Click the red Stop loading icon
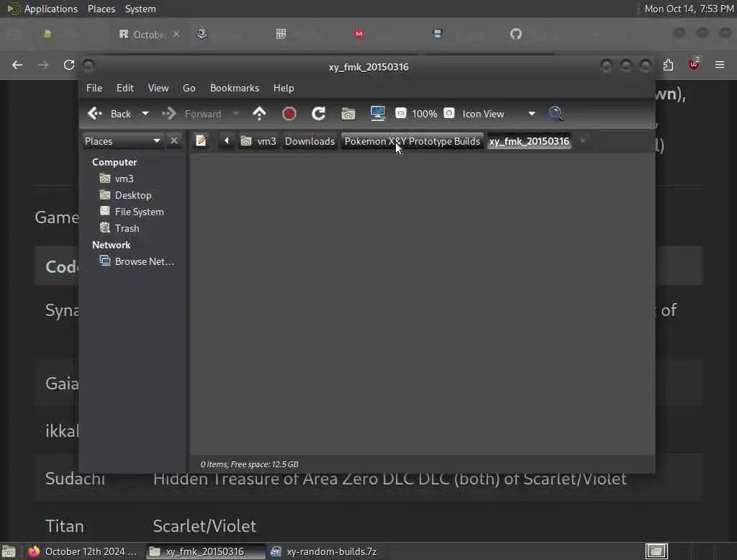 (289, 114)
